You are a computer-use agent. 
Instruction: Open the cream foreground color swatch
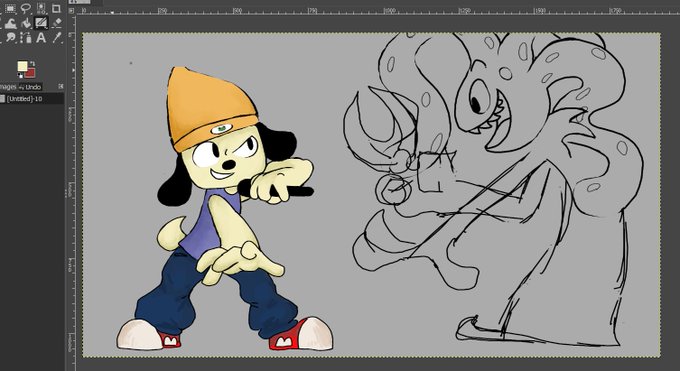click(22, 66)
